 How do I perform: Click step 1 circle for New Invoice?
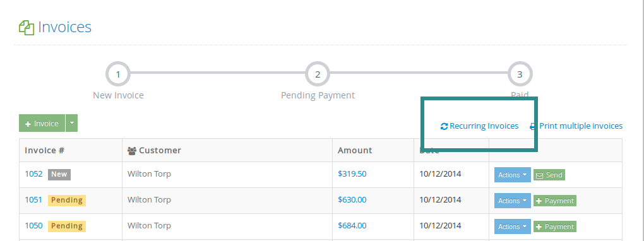tap(118, 74)
